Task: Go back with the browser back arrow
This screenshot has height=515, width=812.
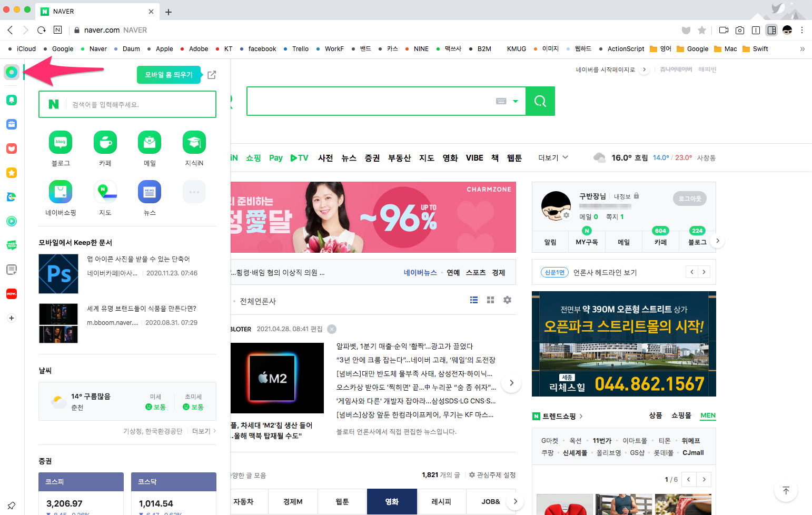Action: point(10,30)
